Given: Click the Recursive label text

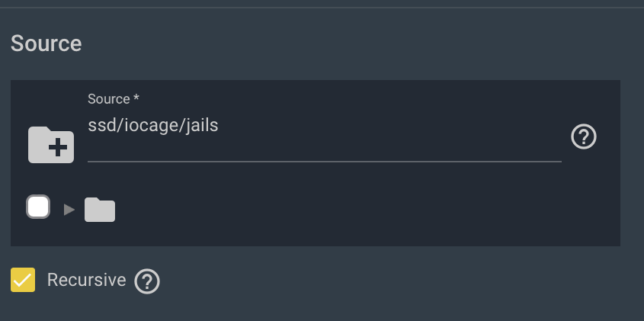Looking at the screenshot, I should coord(86,280).
